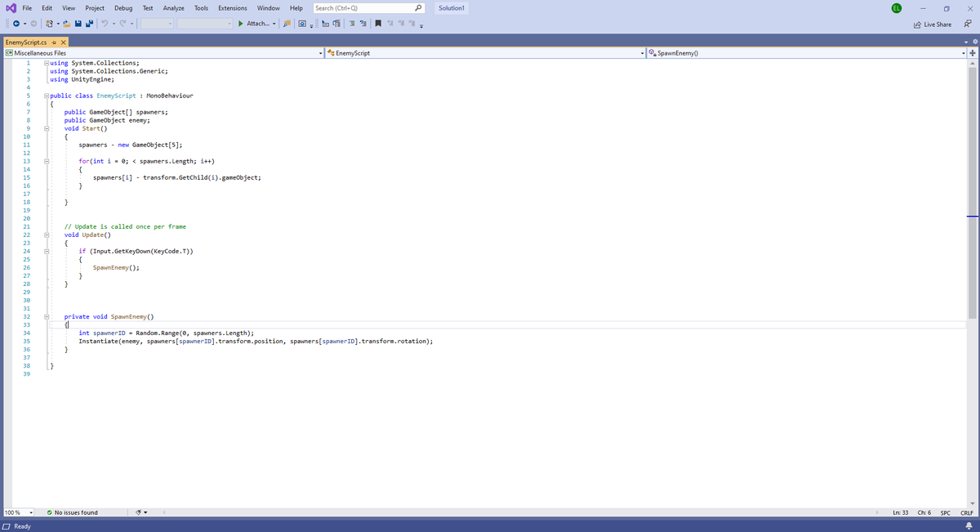Open the solution platforms combo box
This screenshot has height=532, width=980.
(205, 24)
